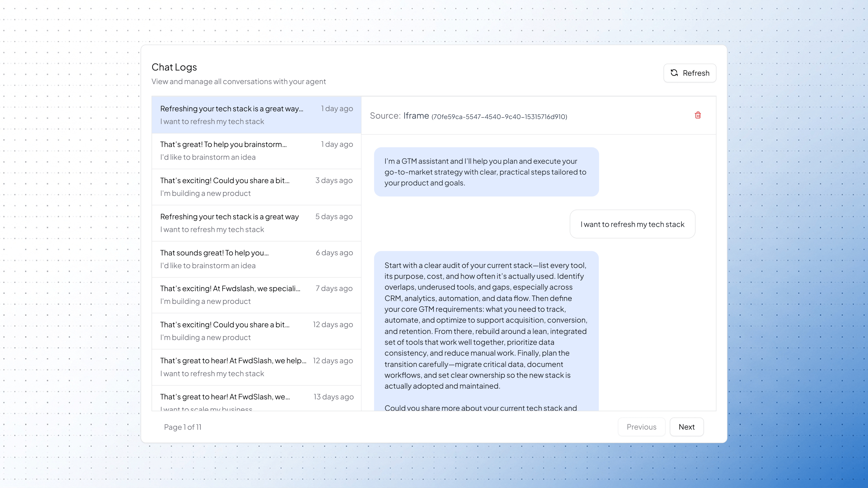Select 12 days ago 'Could you share a bit' chat
The height and width of the screenshot is (488, 868).
point(256,331)
